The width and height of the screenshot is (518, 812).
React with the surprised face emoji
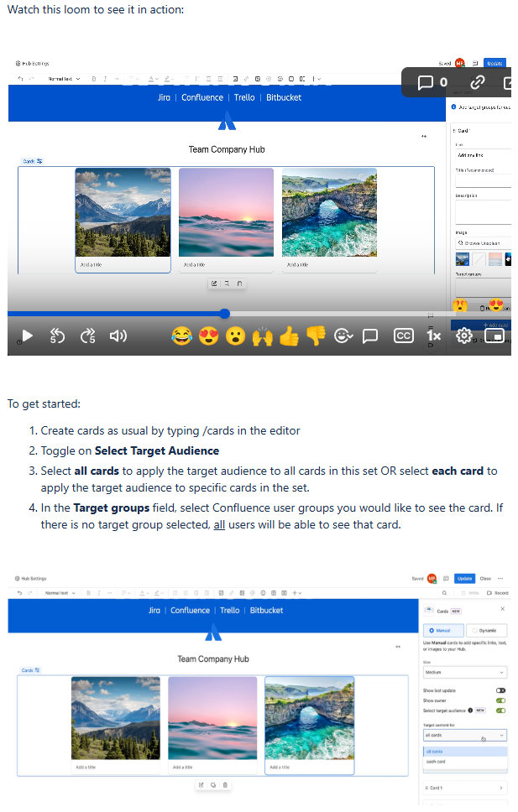[x=235, y=336]
